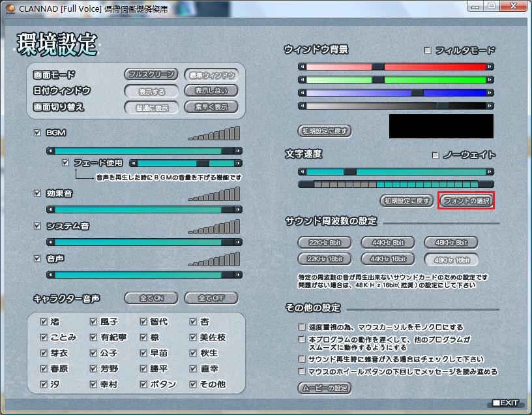Uncheck the システム音 checkbox
532x415 pixels.
coord(37,226)
